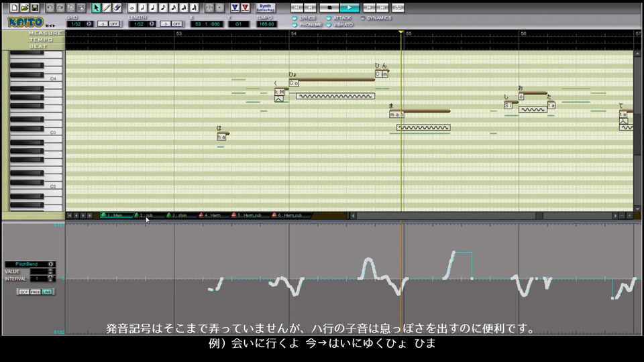The width and height of the screenshot is (644, 362).
Task: Click the stop transport button
Action: tap(329, 8)
